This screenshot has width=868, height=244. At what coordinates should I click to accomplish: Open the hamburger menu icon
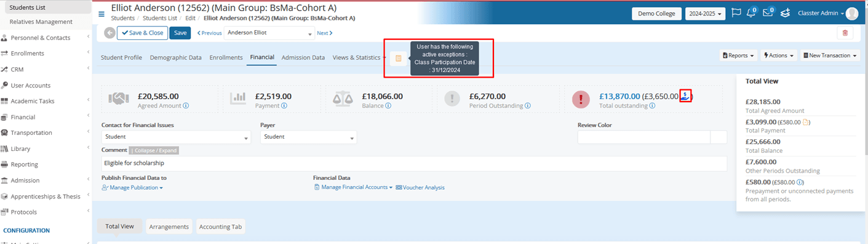102,14
